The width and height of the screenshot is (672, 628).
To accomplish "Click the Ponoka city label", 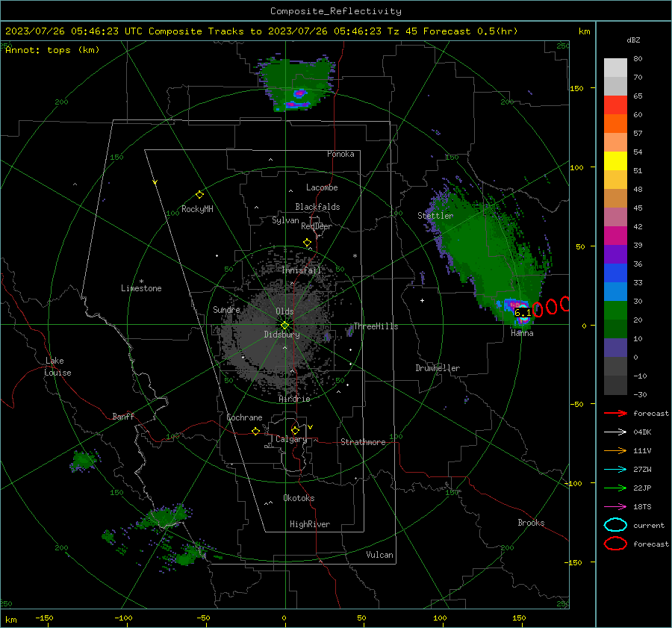I will click(340, 154).
